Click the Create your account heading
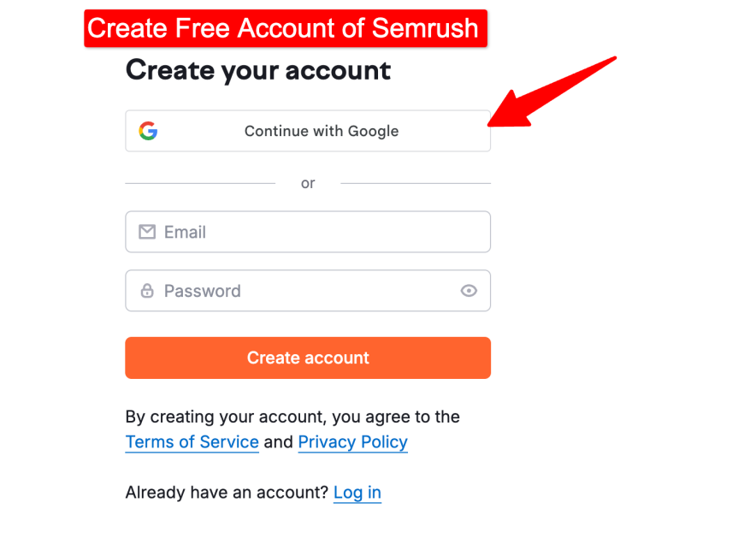756x556 pixels. 257,70
